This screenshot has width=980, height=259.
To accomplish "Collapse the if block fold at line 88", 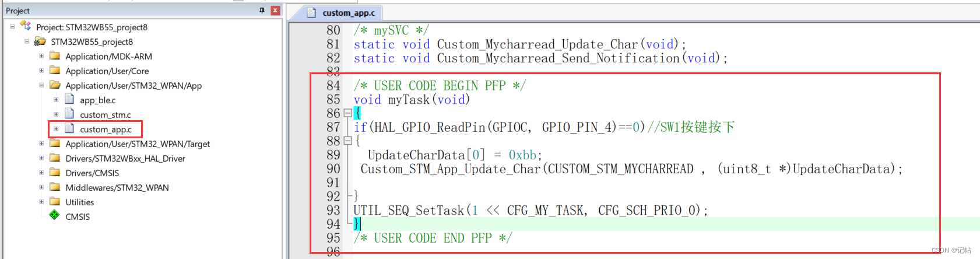I will 347,141.
